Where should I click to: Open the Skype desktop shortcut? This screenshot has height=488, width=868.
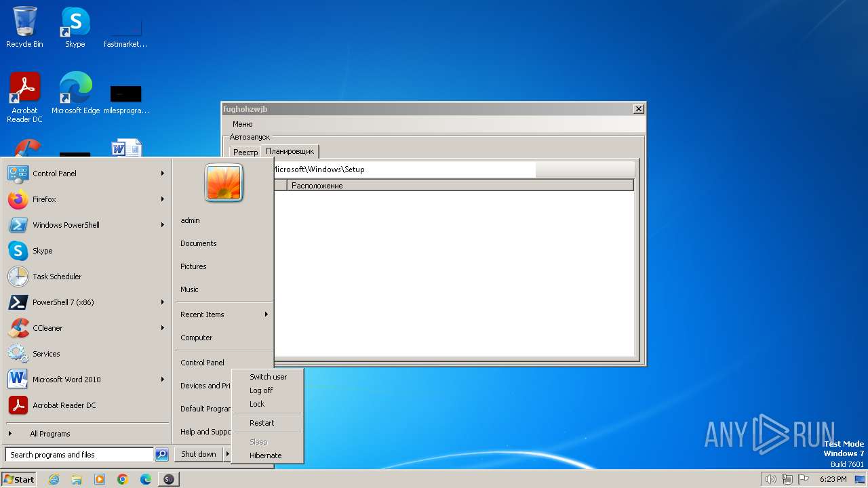[75, 27]
